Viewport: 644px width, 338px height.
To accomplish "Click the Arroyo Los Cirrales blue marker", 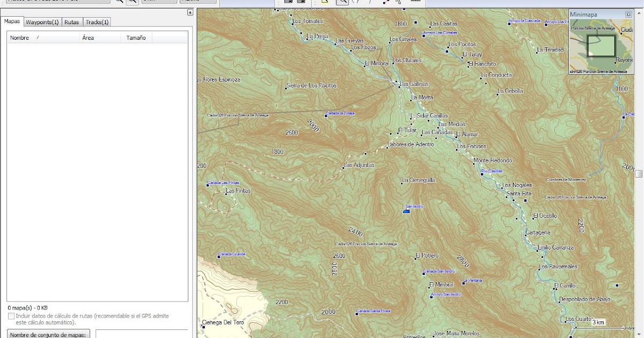I will (424, 35).
